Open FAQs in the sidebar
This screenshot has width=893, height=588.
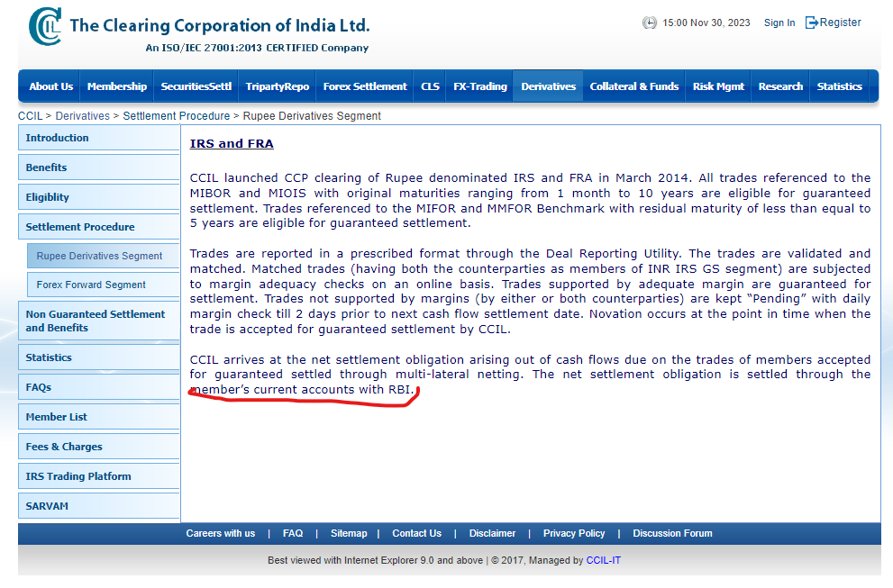click(98, 387)
